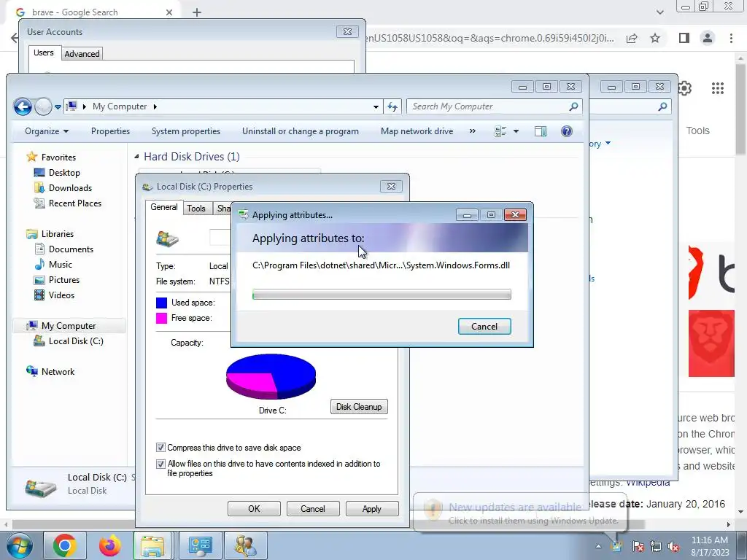Click Cancel in Local Disk Properties dialog

[312, 508]
